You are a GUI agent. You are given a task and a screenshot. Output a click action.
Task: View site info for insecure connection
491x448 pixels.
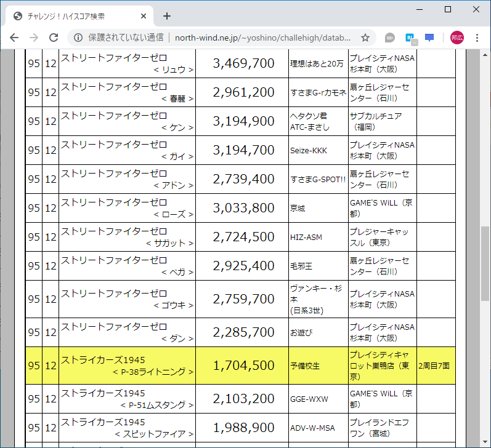click(x=78, y=38)
